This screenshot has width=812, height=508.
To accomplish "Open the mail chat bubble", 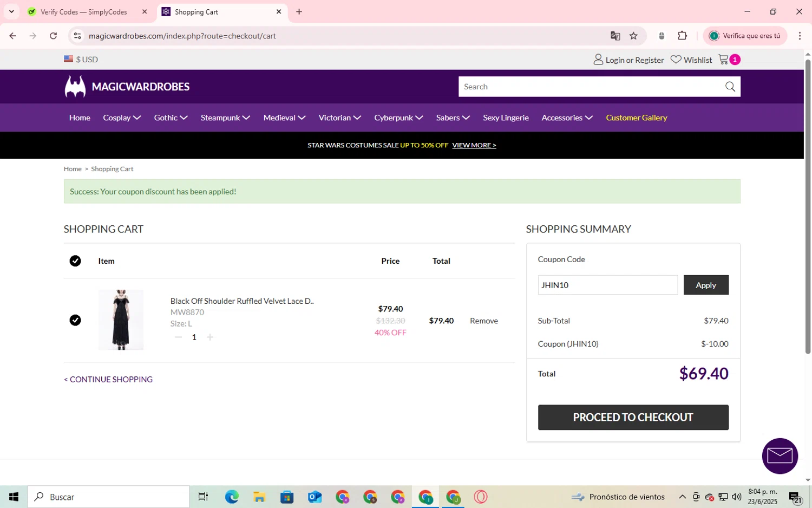I will pyautogui.click(x=780, y=456).
